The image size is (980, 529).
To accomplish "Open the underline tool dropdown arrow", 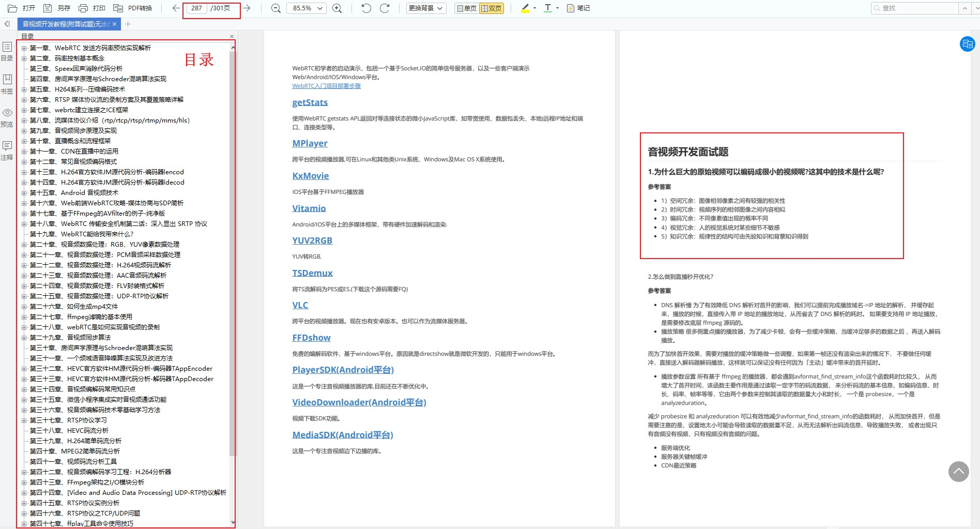I will click(557, 8).
